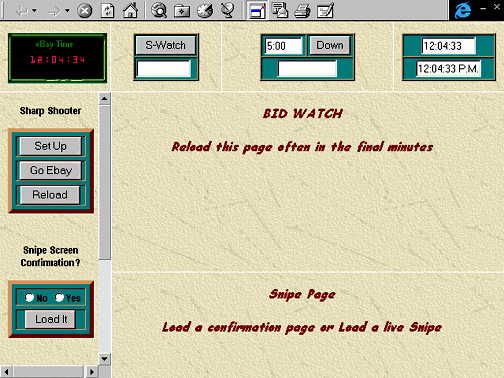Expand the Back button dropdown arrow
504x378 pixels.
click(x=34, y=11)
